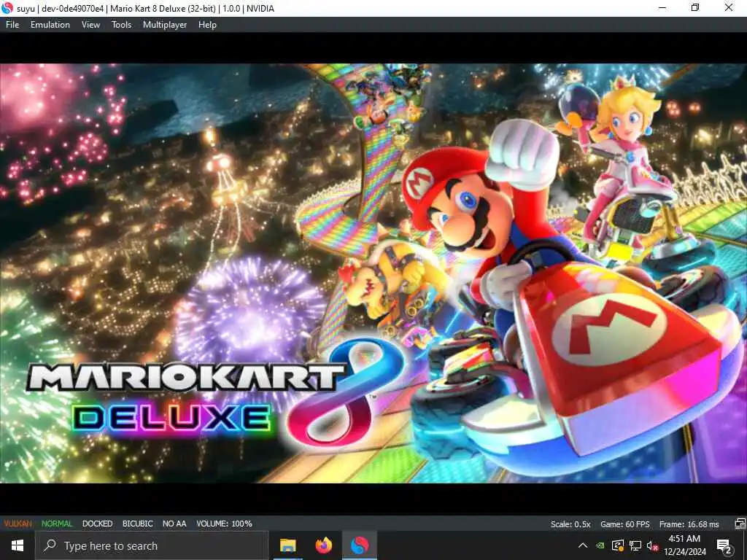This screenshot has width=747, height=560.
Task: Open the Emulation menu
Action: (x=50, y=25)
